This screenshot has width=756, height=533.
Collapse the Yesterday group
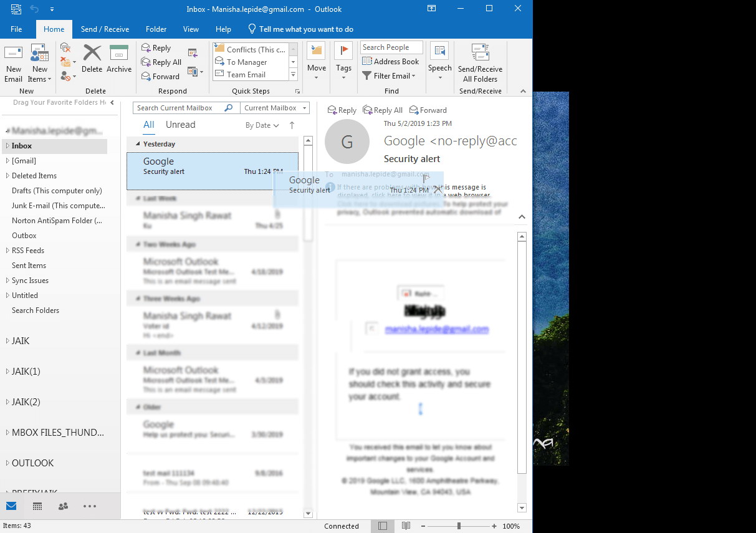(x=138, y=144)
